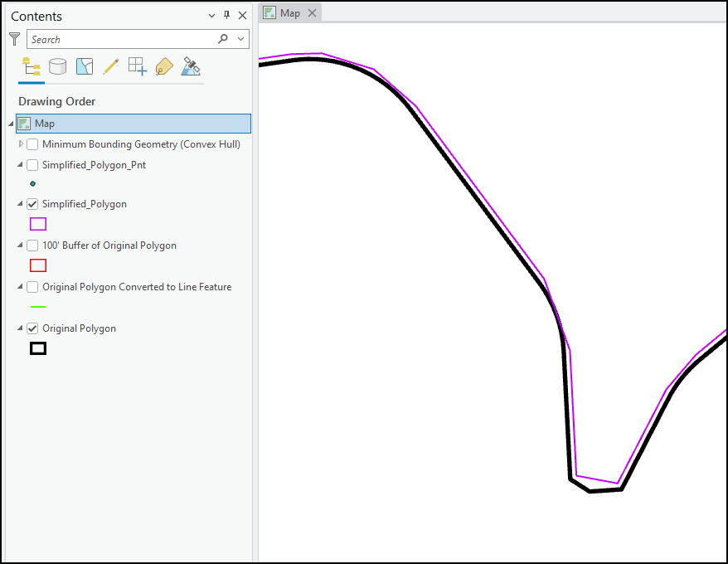
Task: Click the search magnifier button
Action: coord(223,38)
